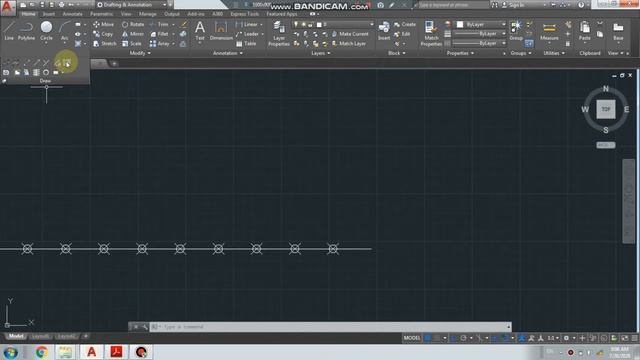Activate Match Properties

click(x=431, y=33)
